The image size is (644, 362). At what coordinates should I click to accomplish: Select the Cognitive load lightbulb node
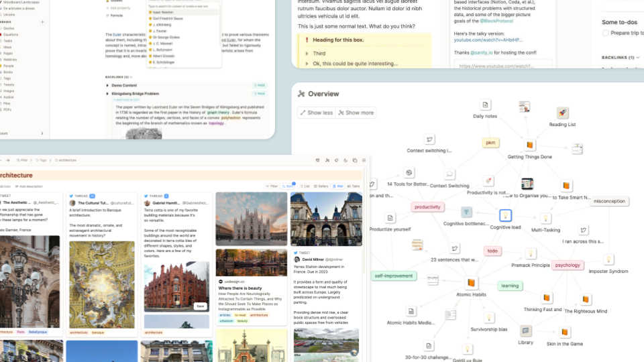tap(505, 216)
